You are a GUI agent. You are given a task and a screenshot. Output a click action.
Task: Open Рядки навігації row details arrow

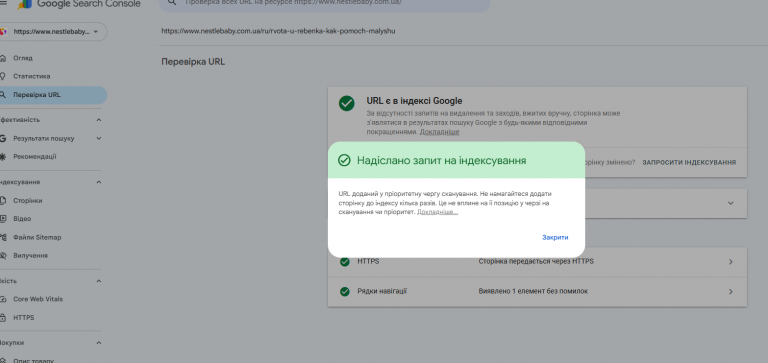point(730,292)
